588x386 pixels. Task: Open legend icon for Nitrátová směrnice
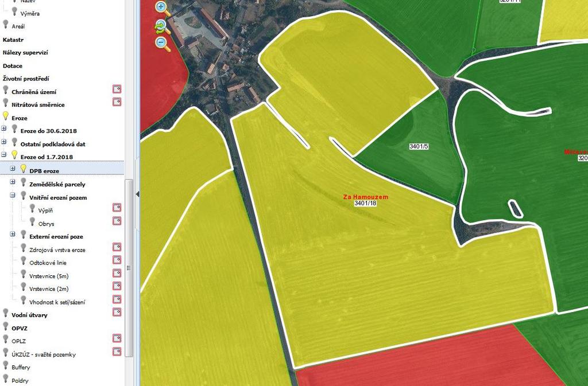[x=117, y=102]
